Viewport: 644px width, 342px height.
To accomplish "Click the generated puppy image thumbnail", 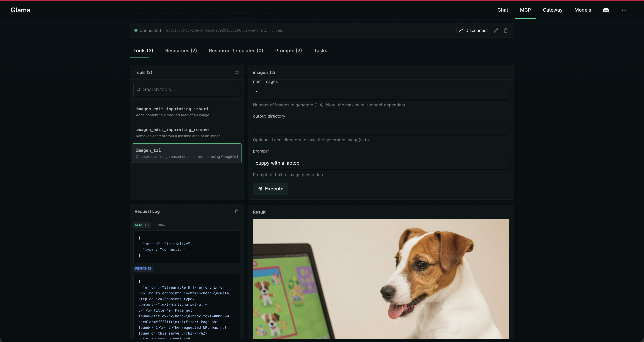I will coord(381,279).
